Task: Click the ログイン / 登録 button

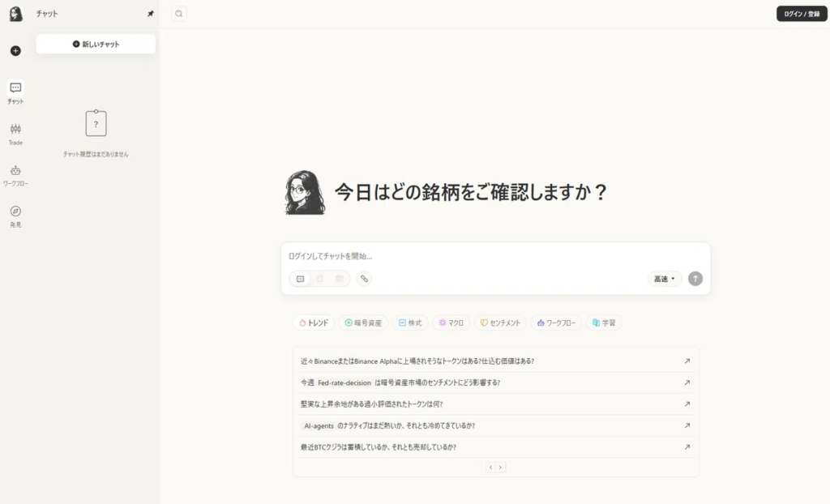Action: pyautogui.click(x=801, y=14)
